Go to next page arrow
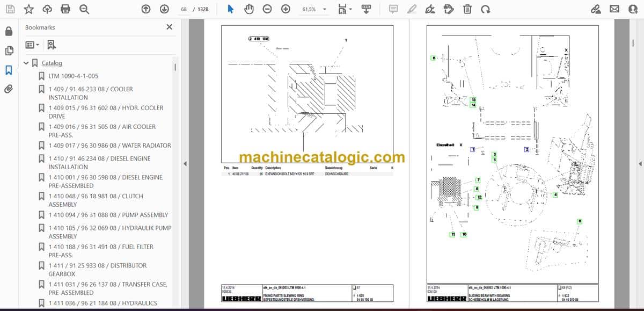 (x=164, y=9)
